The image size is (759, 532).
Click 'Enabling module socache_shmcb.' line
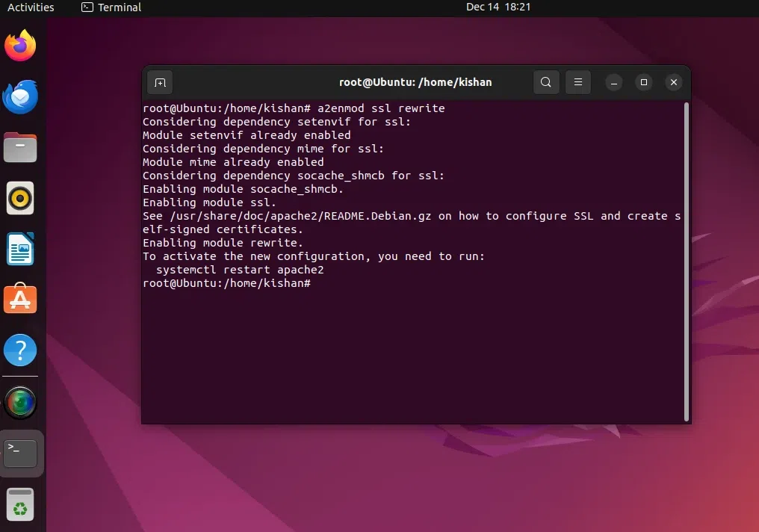click(243, 189)
